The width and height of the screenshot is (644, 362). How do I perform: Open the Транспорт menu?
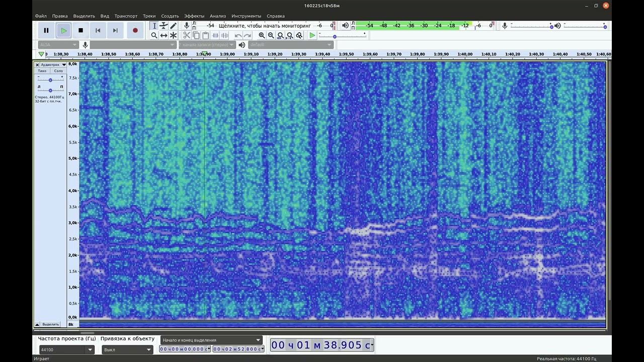pyautogui.click(x=126, y=16)
